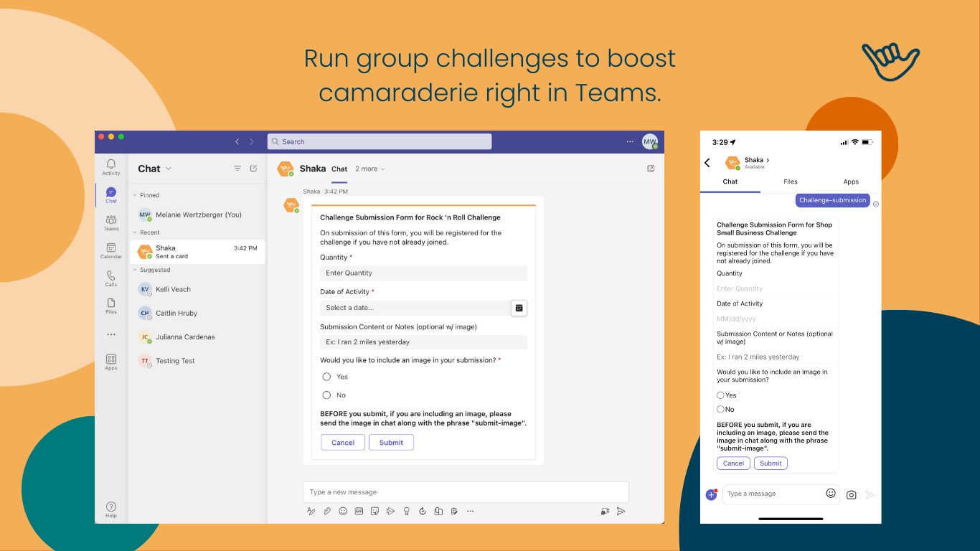Click the send arrow in desktop Teams
This screenshot has width=980, height=551.
pos(621,511)
